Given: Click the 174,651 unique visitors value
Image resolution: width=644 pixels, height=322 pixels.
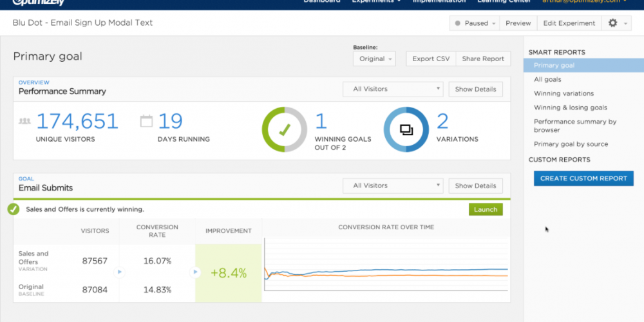Looking at the screenshot, I should [77, 122].
